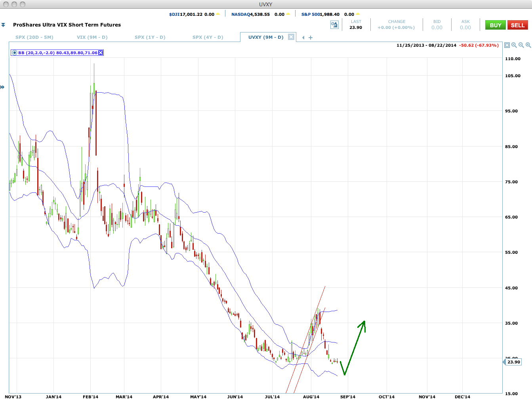Image resolution: width=532 pixels, height=407 pixels.
Task: Click the first magnifier zoom icon
Action: (x=514, y=45)
